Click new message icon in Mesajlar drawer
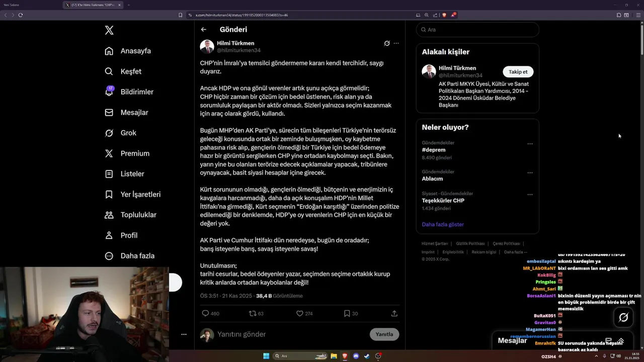The height and width of the screenshot is (362, 644). [x=608, y=340]
